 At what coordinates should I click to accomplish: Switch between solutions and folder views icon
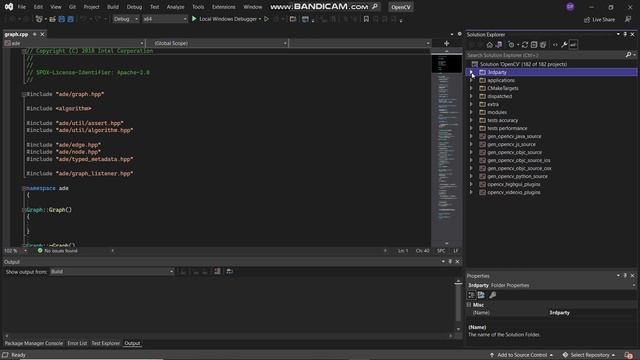click(x=498, y=44)
